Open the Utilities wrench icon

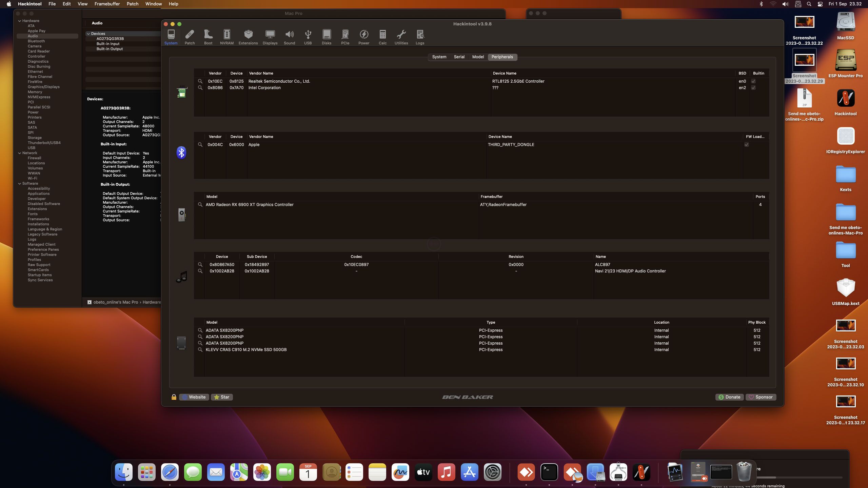point(401,37)
